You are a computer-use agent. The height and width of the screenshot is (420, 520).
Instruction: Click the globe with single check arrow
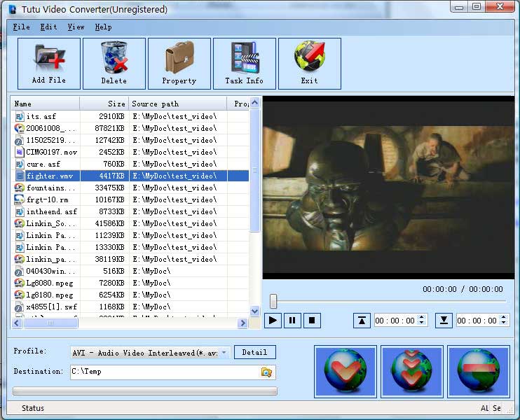click(345, 371)
